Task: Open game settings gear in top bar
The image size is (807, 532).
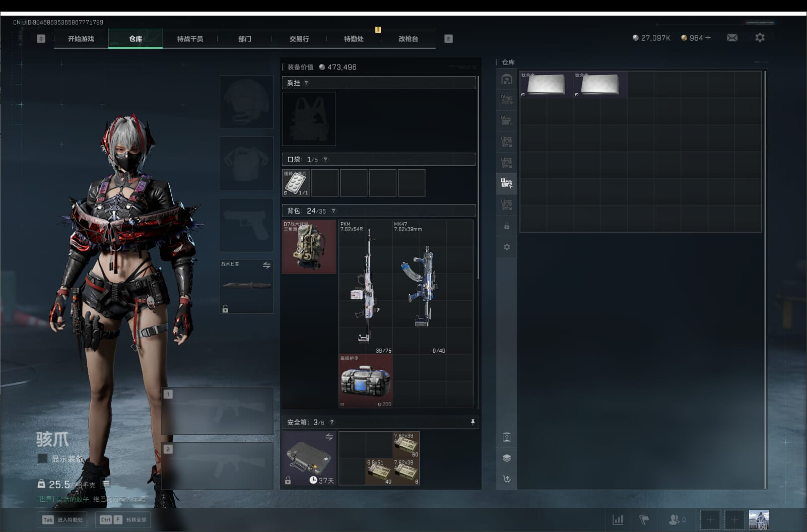Action: (760, 38)
